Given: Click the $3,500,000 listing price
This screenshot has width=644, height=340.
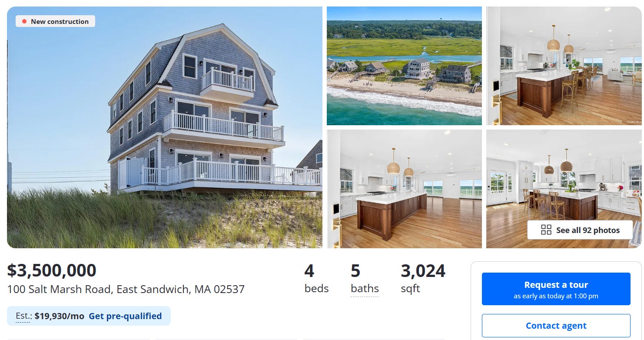Looking at the screenshot, I should pos(52,270).
